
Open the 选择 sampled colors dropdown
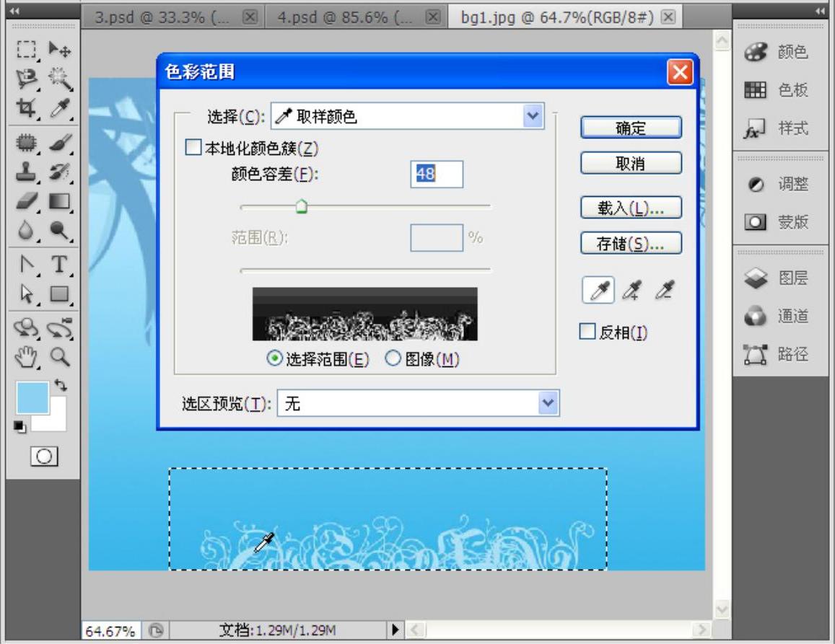533,116
